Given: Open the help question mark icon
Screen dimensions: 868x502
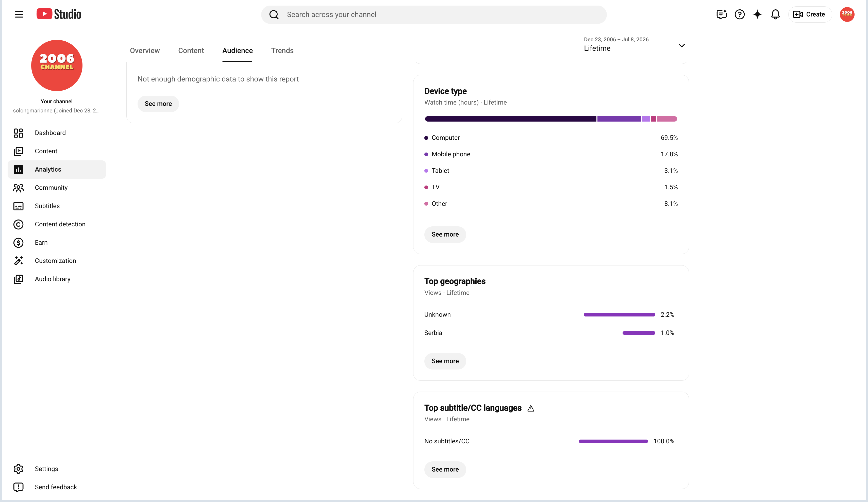Looking at the screenshot, I should [739, 14].
